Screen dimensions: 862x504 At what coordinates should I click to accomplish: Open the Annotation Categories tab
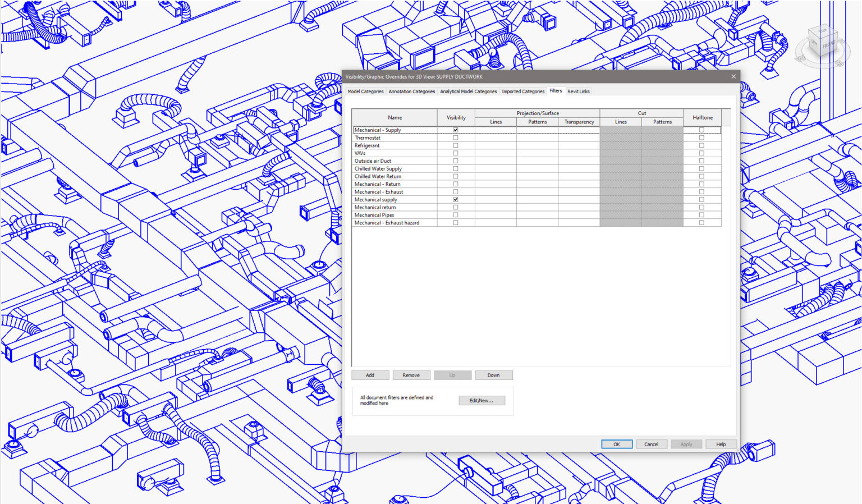[411, 91]
